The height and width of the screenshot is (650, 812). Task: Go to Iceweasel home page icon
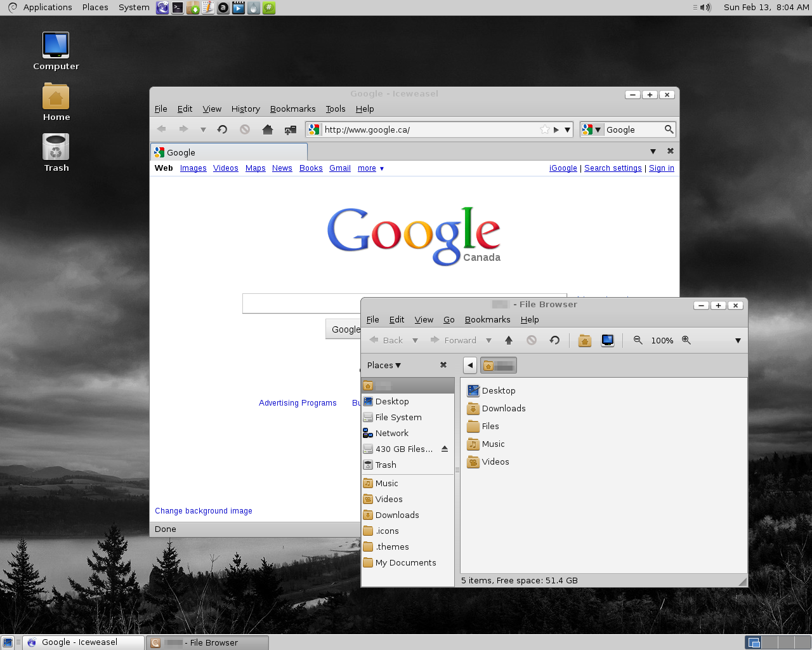point(268,129)
